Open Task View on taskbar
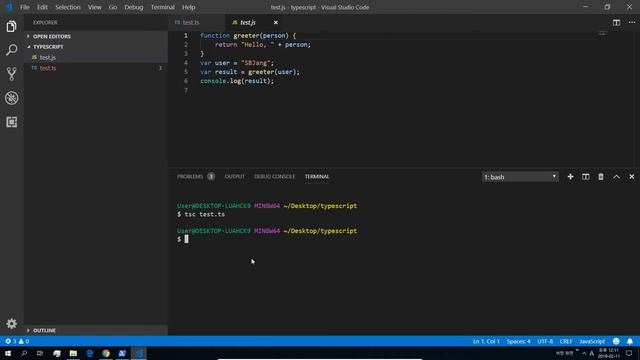 40,353
